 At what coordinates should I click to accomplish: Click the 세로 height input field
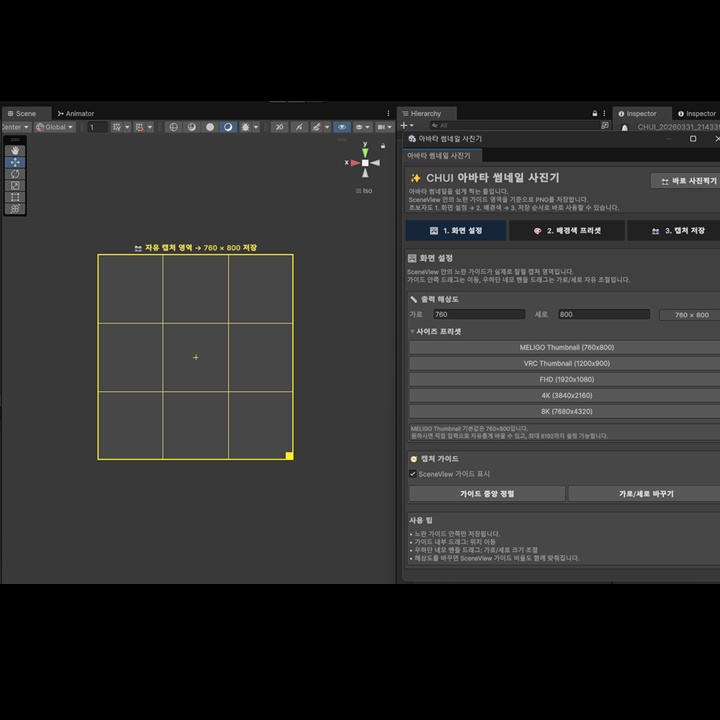point(604,314)
